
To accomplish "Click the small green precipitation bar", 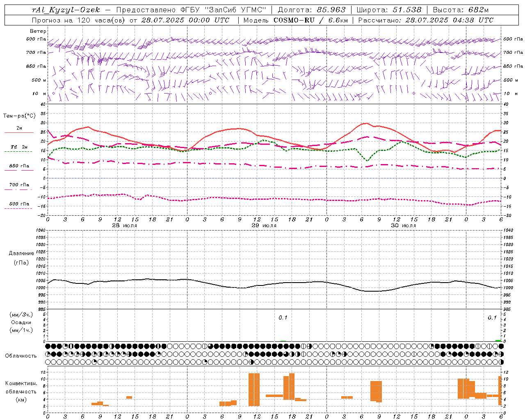I will [x=498, y=340].
